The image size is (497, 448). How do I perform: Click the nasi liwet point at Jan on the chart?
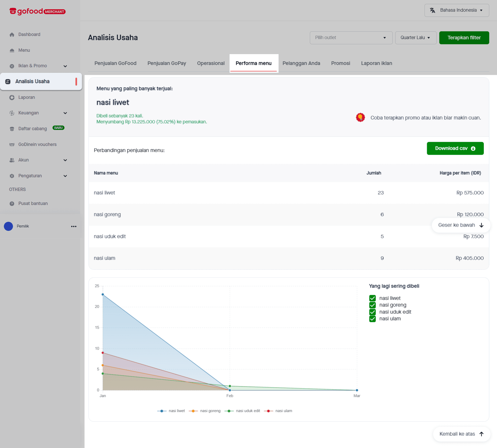103,295
